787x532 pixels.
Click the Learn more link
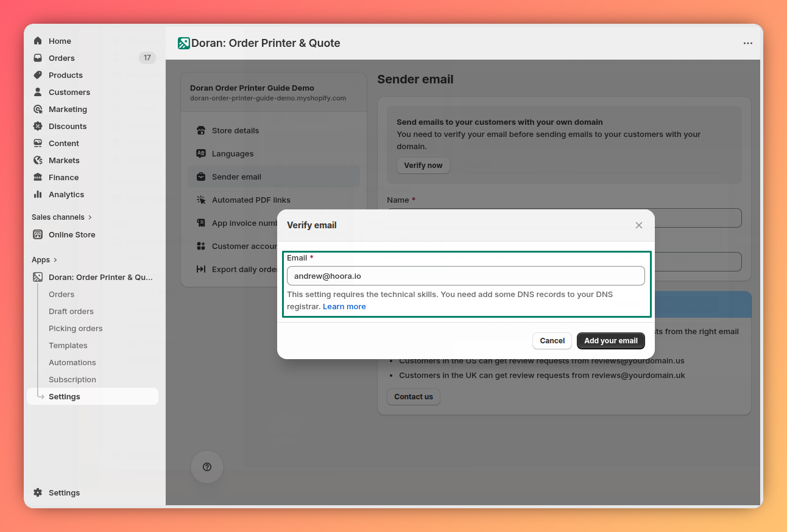[x=344, y=306]
